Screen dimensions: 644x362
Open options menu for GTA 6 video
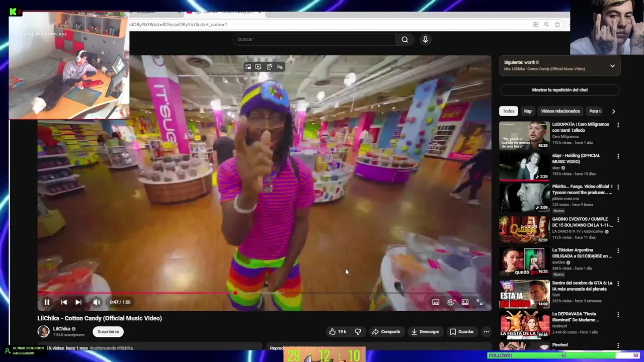pyautogui.click(x=618, y=284)
